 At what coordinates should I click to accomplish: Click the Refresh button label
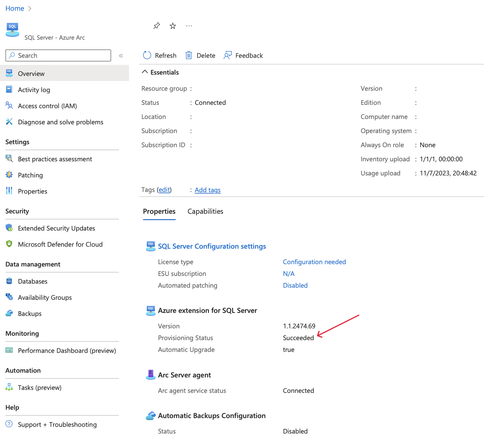(166, 55)
